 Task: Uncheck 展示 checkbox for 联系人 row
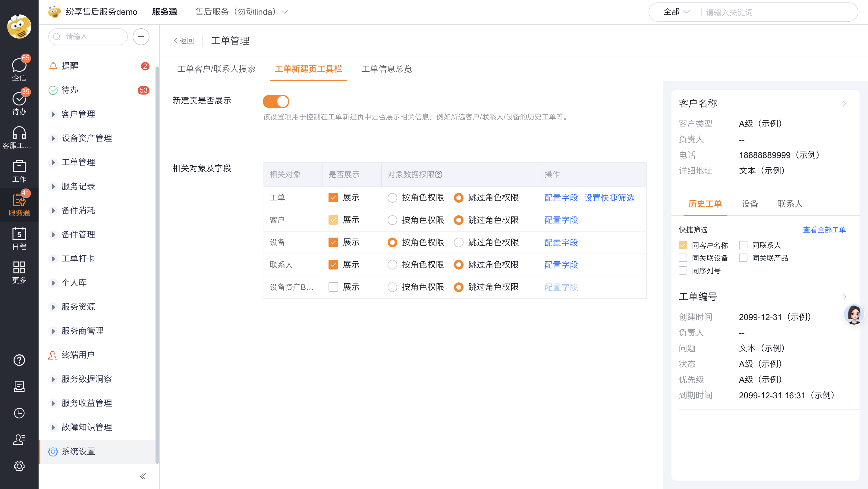click(x=333, y=265)
